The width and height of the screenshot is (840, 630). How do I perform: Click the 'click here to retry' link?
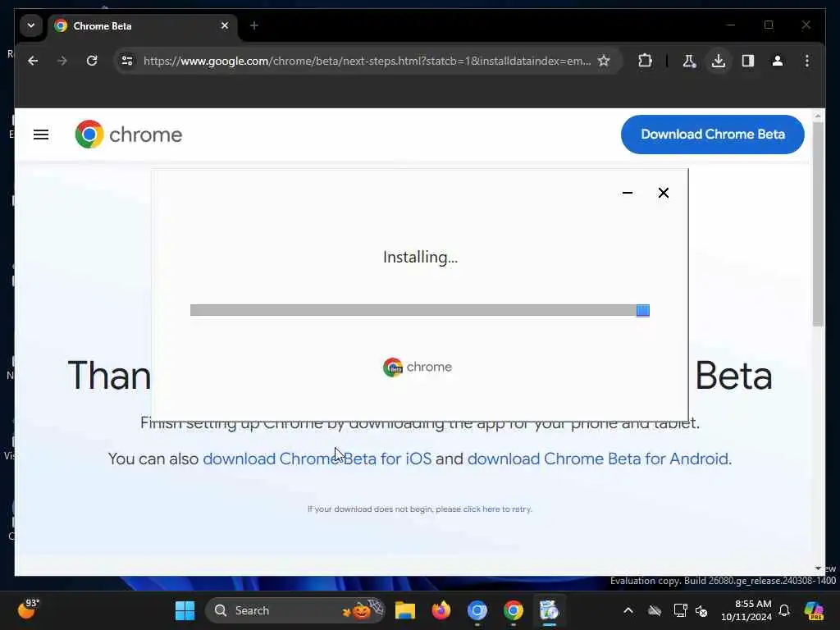click(x=496, y=509)
